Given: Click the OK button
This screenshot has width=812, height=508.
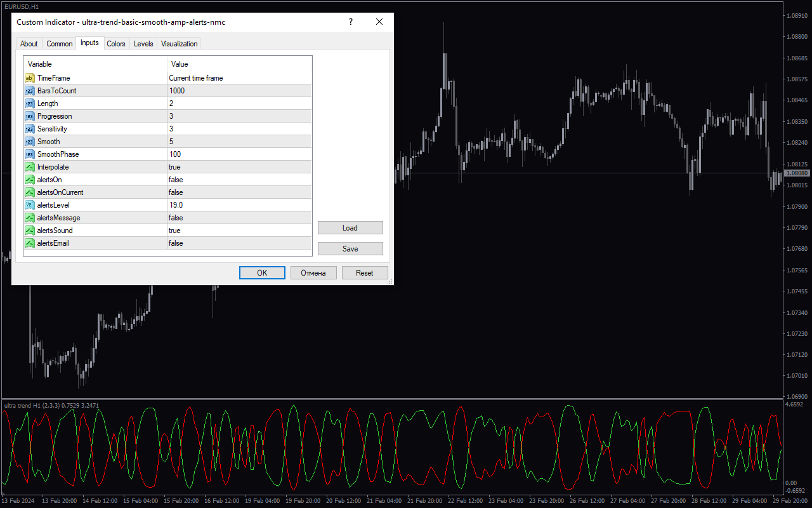Looking at the screenshot, I should 262,272.
